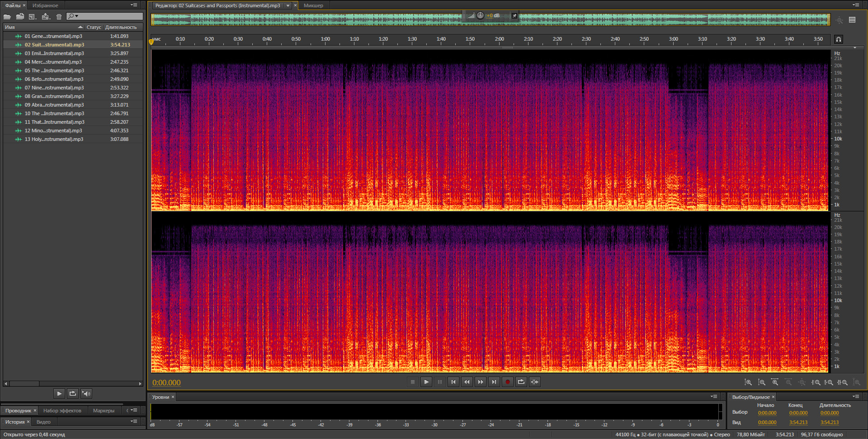868x439 pixels.
Task: Open the New File icon menu
Action: pos(33,17)
